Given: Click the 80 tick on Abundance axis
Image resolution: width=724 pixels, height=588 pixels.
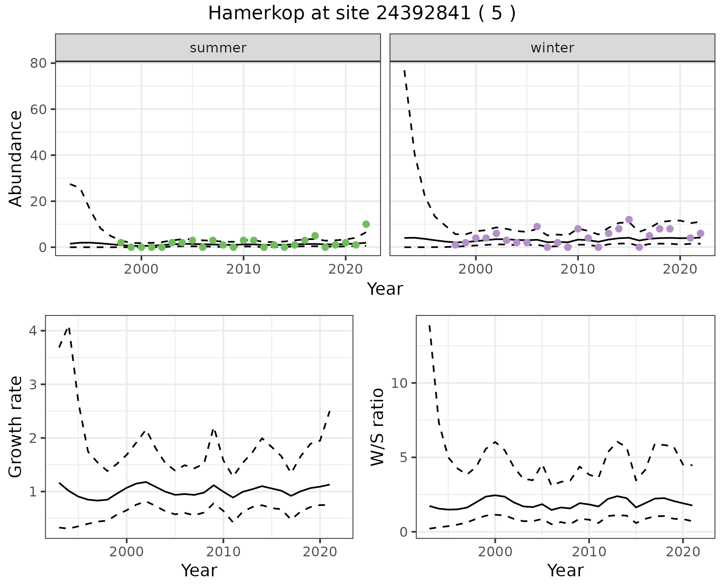Looking at the screenshot, I should [x=38, y=63].
